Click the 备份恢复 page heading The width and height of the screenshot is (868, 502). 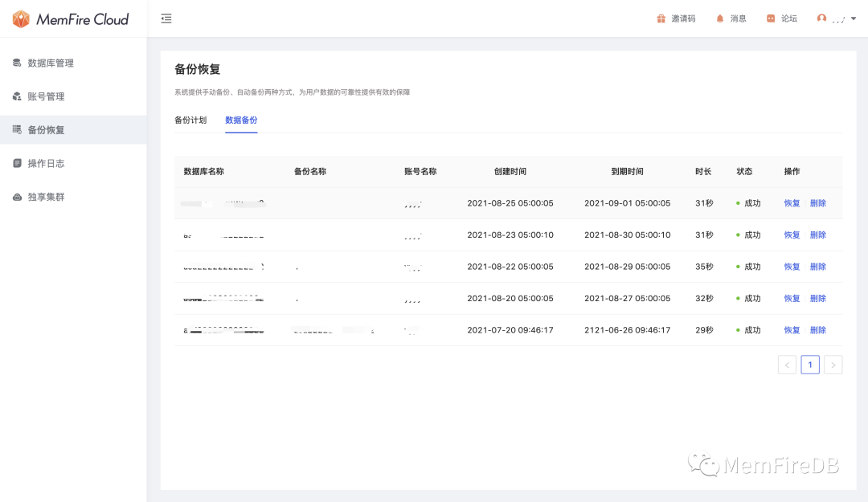[x=198, y=69]
